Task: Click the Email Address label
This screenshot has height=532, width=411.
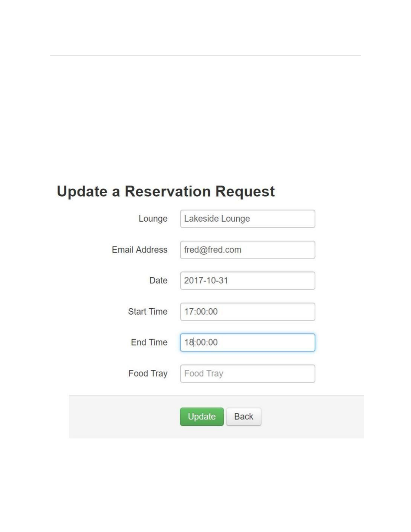Action: pos(139,250)
